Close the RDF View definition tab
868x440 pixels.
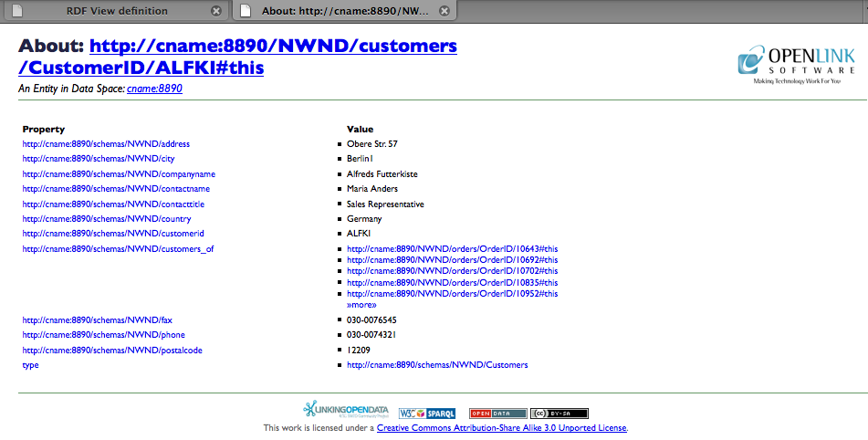click(216, 11)
